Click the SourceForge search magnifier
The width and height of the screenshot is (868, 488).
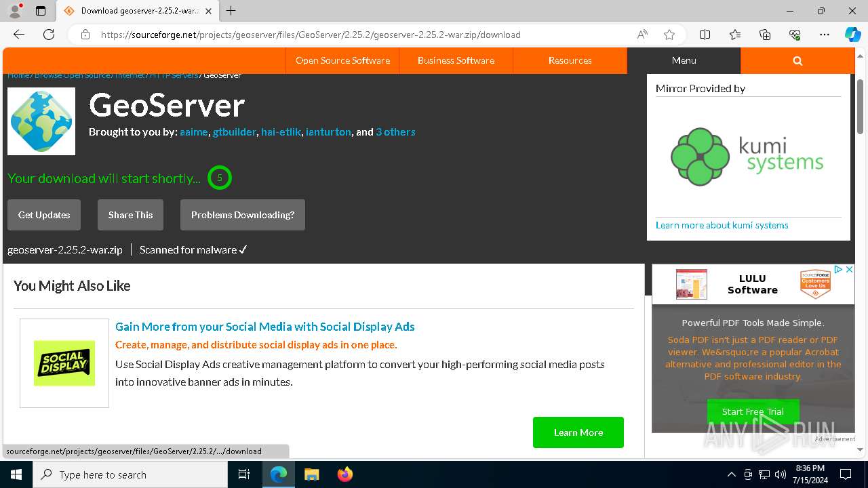pyautogui.click(x=797, y=60)
